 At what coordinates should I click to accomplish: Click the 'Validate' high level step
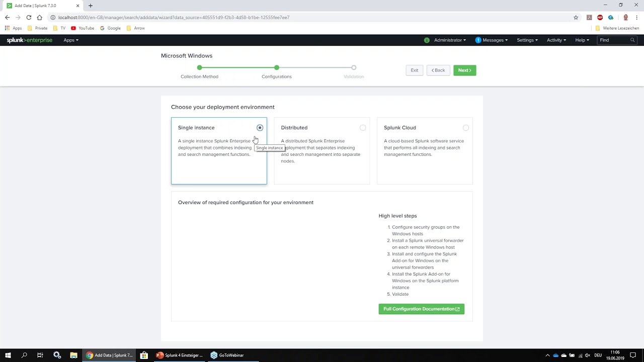(400, 294)
